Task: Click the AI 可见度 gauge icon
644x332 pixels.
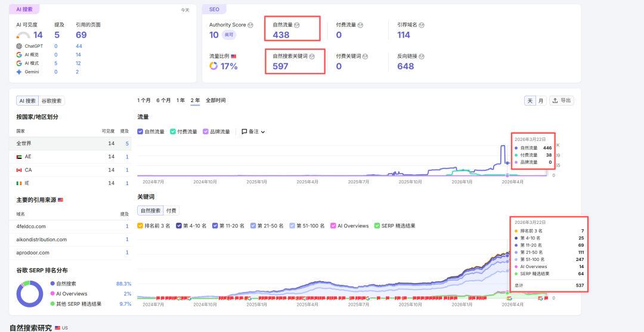Action: (x=24, y=35)
